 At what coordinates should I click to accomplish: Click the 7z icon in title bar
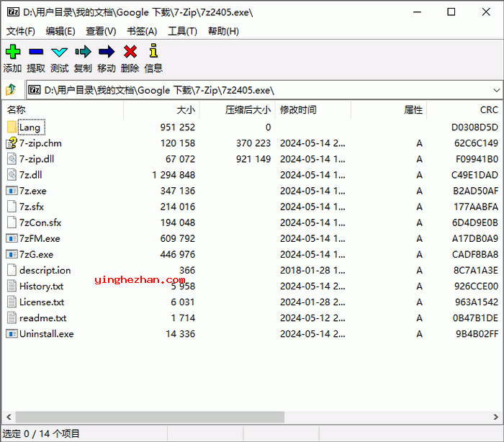click(13, 12)
